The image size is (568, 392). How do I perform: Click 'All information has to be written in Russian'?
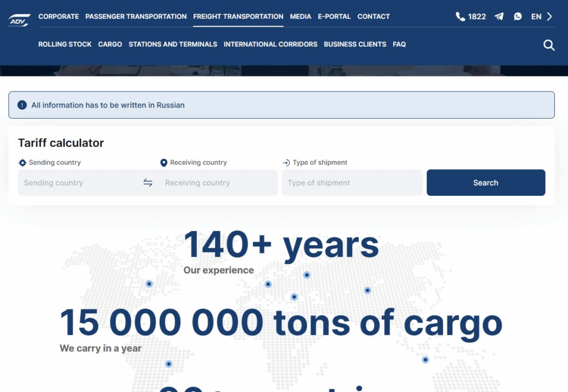(x=108, y=105)
